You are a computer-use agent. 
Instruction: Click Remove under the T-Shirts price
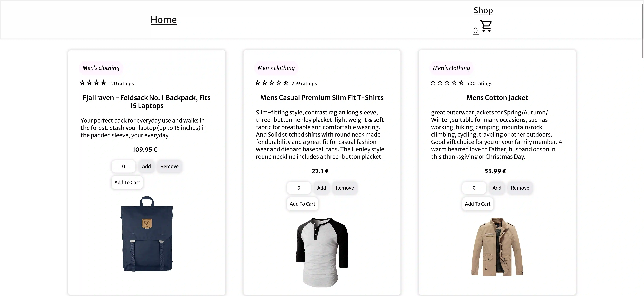coord(345,188)
